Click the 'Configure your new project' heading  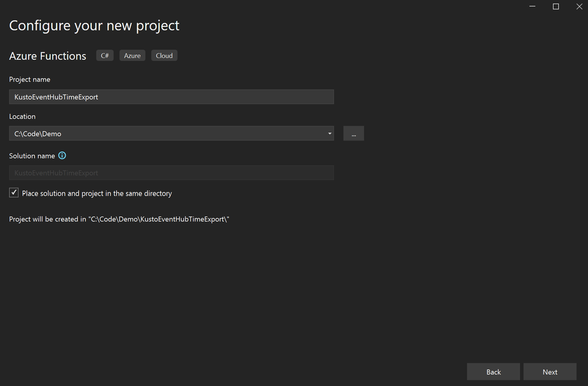(94, 25)
